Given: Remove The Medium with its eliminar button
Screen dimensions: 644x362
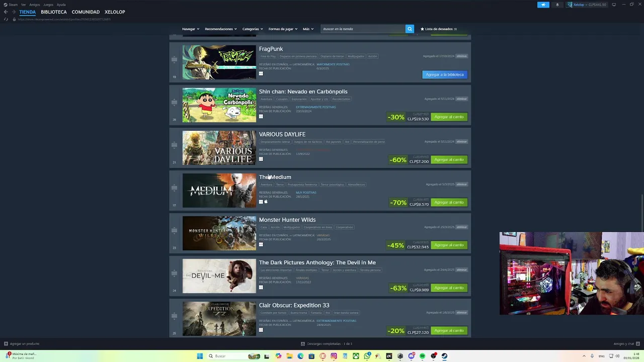Looking at the screenshot, I should pyautogui.click(x=461, y=185).
